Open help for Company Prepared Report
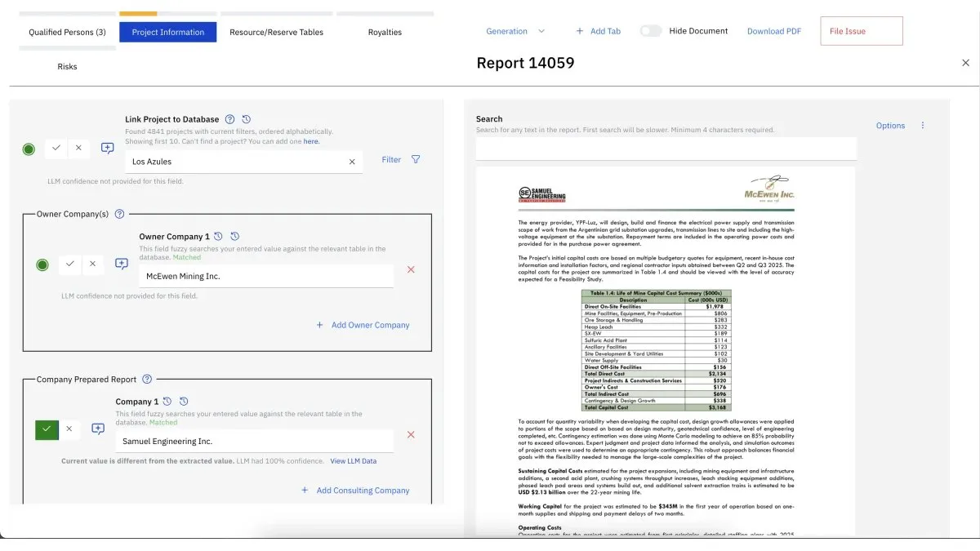The image size is (980, 551). coord(147,379)
